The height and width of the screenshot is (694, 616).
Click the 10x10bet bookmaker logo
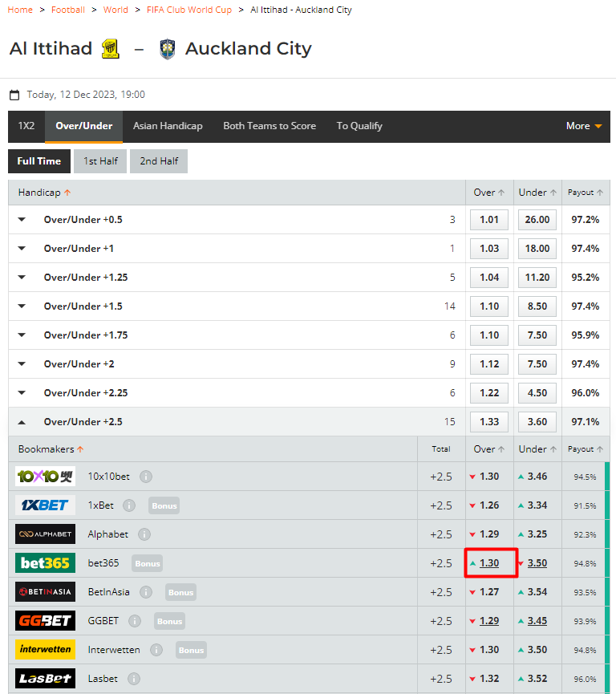(46, 477)
